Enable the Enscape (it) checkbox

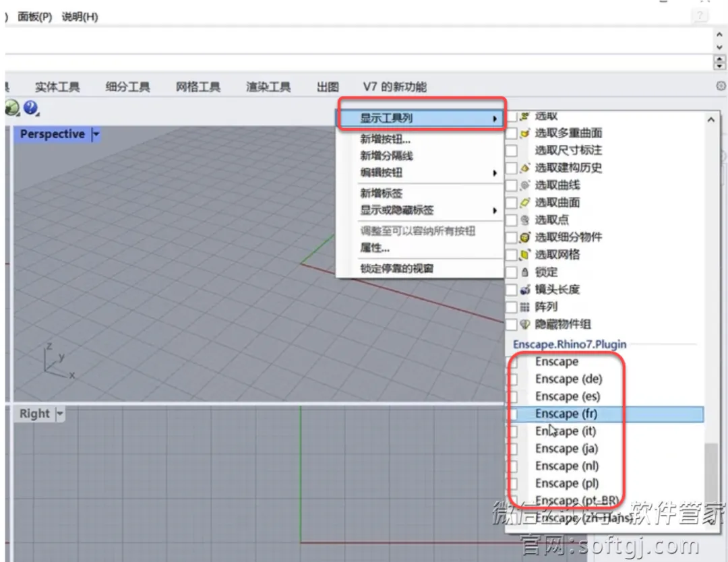[513, 431]
